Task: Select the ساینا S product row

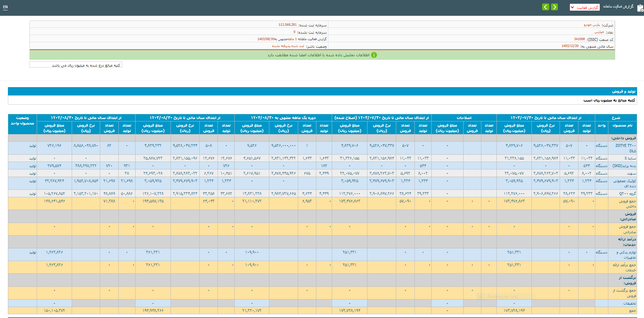Action: coord(630,158)
